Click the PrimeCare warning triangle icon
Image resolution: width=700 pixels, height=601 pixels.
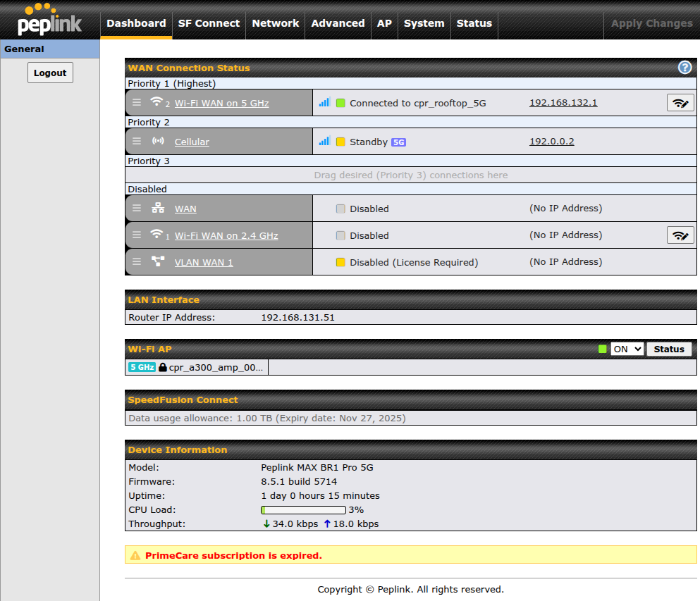point(135,555)
